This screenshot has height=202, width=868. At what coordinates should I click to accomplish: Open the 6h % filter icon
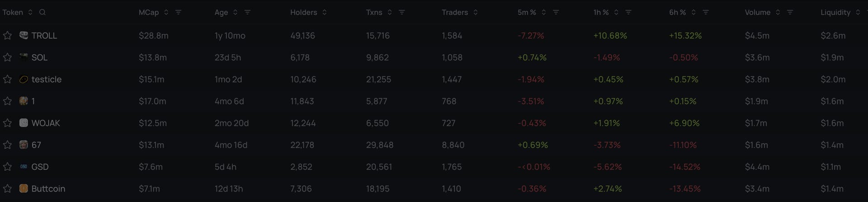point(705,12)
